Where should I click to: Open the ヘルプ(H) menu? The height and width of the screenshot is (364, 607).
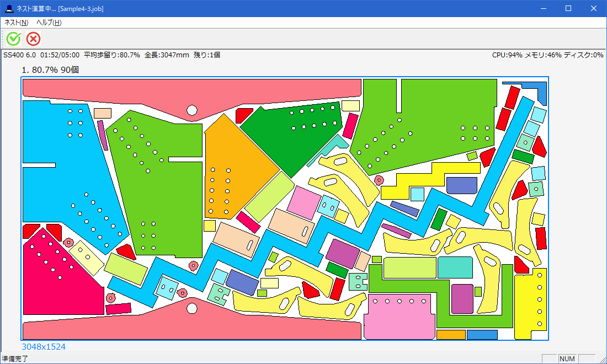coord(49,23)
